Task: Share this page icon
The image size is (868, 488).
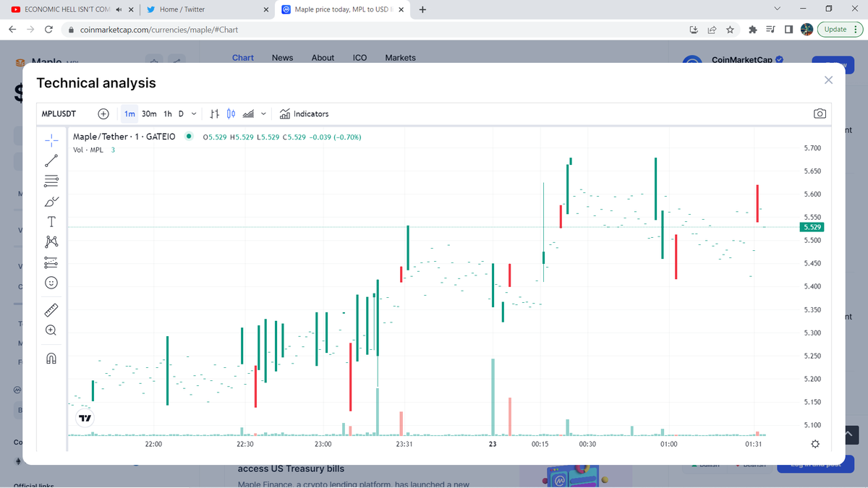Action: (x=712, y=30)
